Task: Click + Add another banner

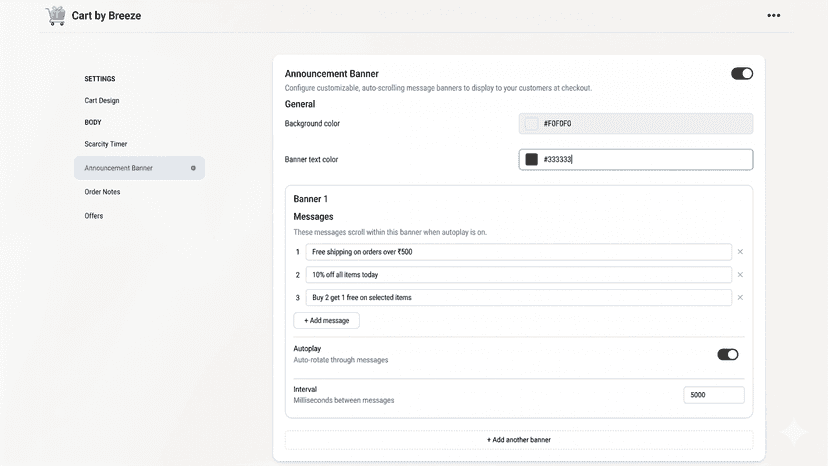Action: point(519,440)
